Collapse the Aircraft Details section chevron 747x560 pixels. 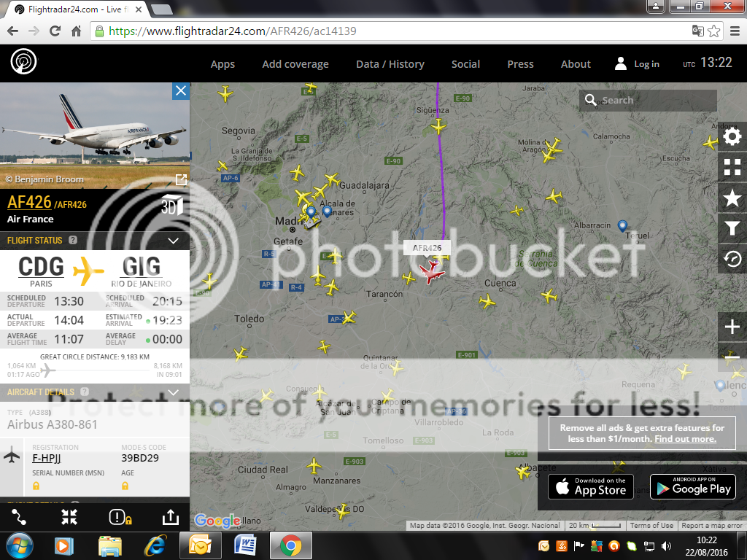[174, 392]
